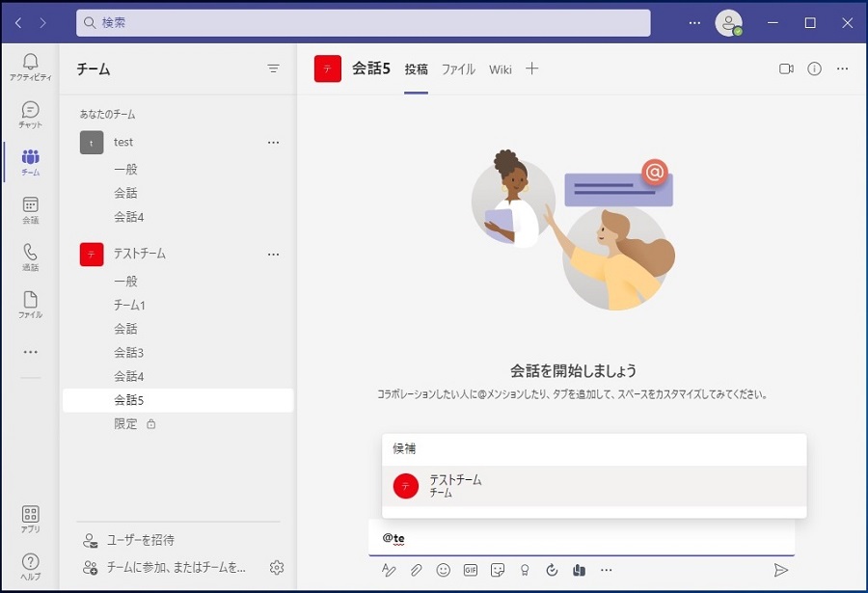The width and height of the screenshot is (868, 593).
Task: Go forward with the right arrow
Action: (x=42, y=23)
